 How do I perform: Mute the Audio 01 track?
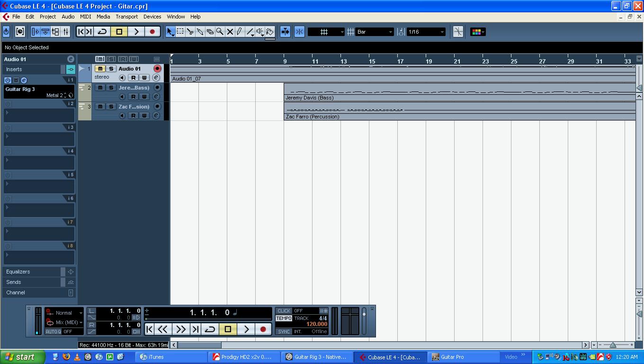tap(100, 69)
